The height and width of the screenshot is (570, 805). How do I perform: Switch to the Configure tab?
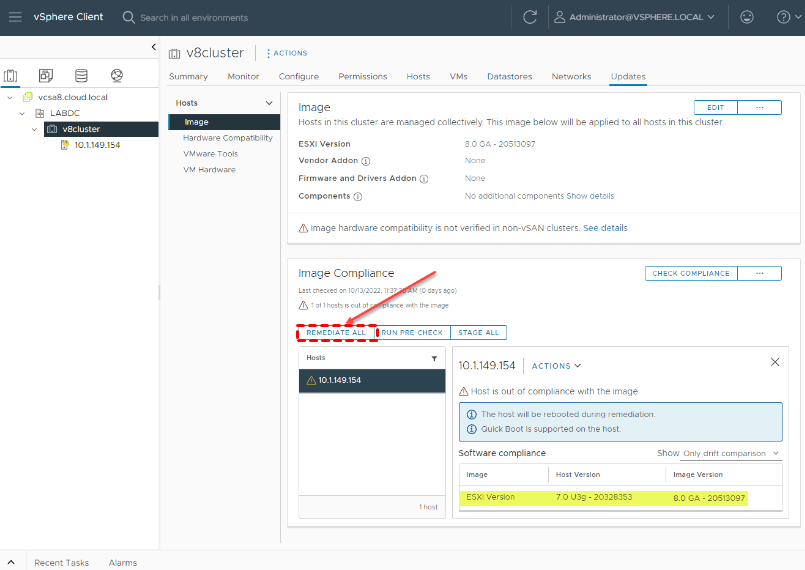(x=298, y=76)
